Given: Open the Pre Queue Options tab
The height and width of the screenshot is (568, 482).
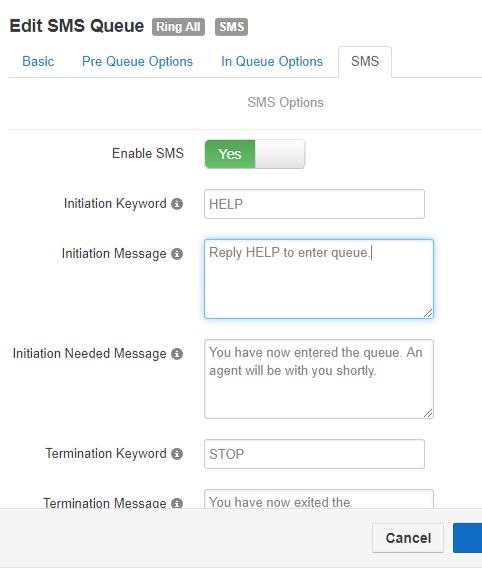Looking at the screenshot, I should pos(137,62).
